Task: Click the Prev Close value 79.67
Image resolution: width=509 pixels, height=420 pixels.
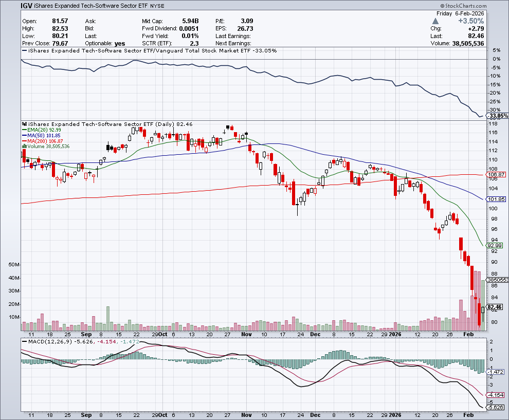Action: pos(60,44)
